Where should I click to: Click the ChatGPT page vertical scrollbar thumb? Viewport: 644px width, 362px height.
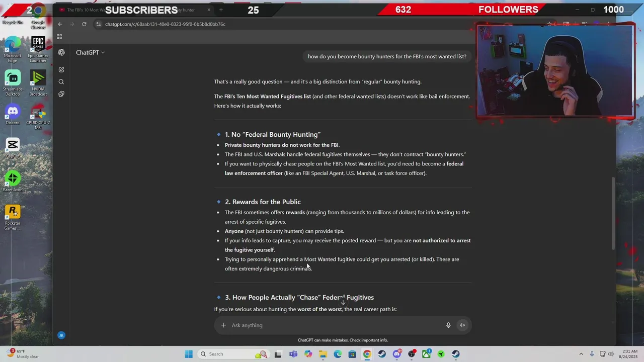pos(612,214)
